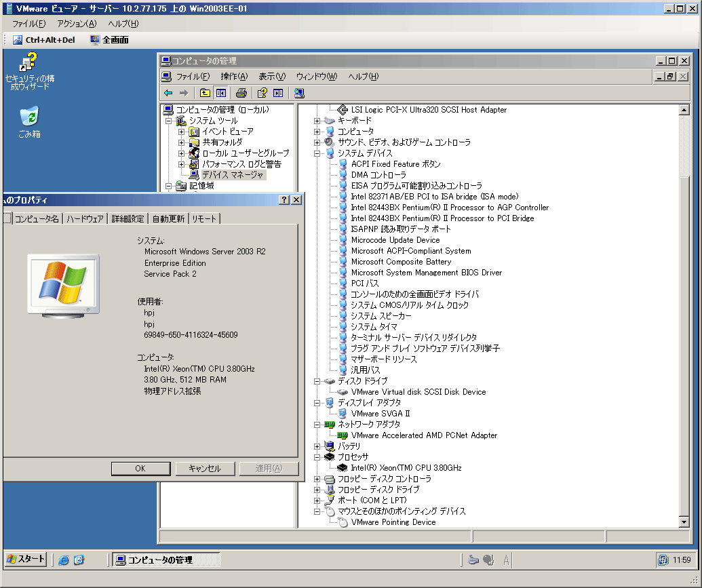Screen dimensions: 702x588
Task: Select Microsoft ACPI-Compliant System entry
Action: pyautogui.click(x=411, y=251)
